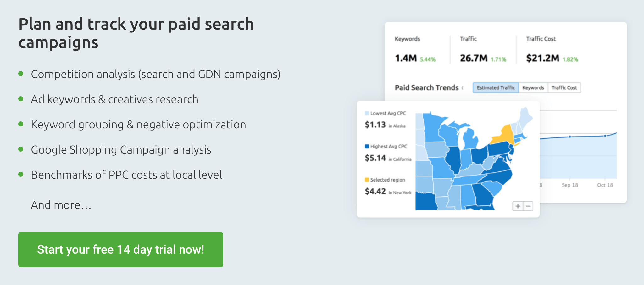Click the $4.42 in New York value
The width and height of the screenshot is (644, 285).
tap(375, 191)
